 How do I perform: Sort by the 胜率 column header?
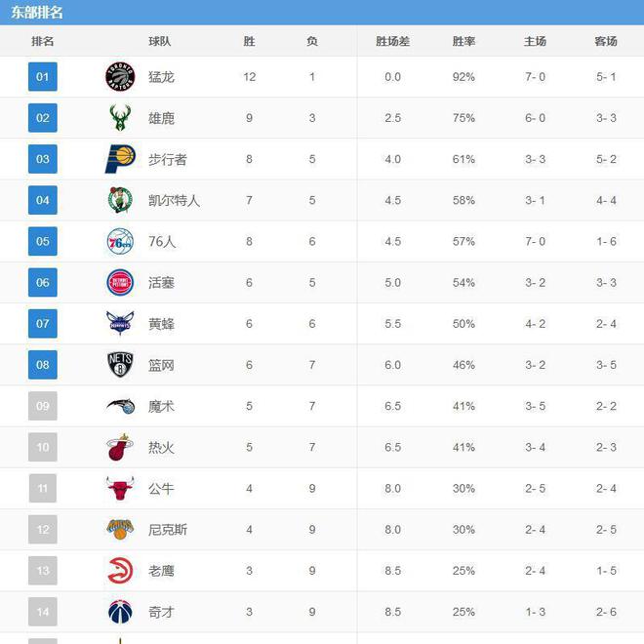point(463,41)
